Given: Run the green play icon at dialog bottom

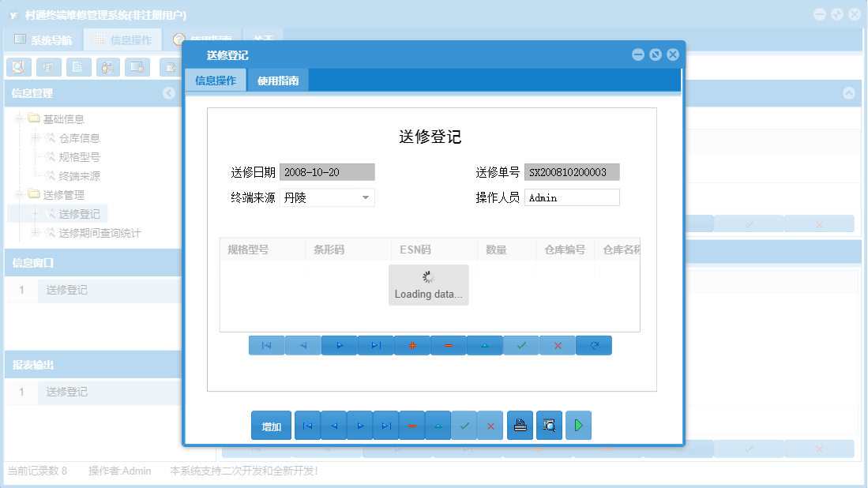Looking at the screenshot, I should (578, 425).
